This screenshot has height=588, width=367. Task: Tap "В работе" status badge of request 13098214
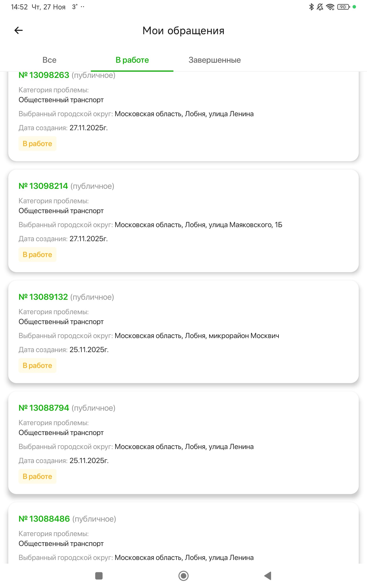[x=37, y=254]
